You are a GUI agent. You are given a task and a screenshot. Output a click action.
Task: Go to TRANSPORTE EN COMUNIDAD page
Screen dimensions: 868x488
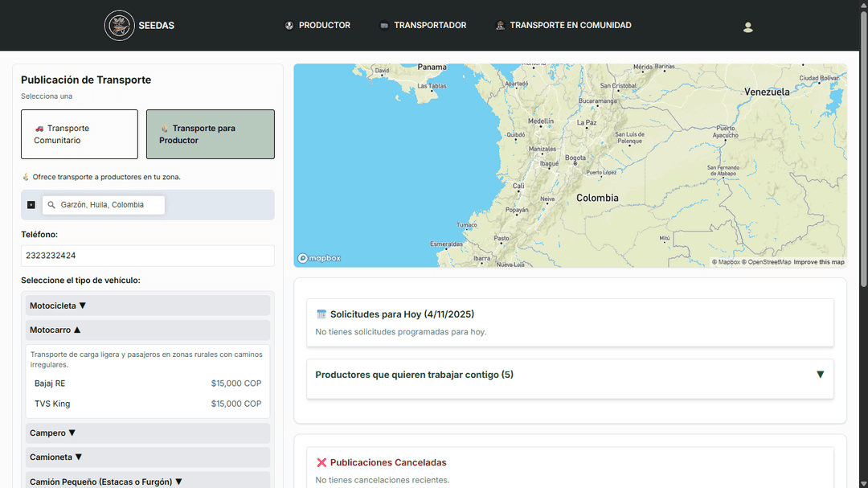(570, 26)
